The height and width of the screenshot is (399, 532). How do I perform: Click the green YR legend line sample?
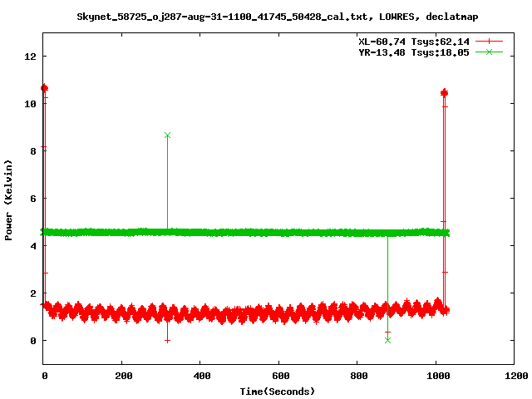click(489, 52)
